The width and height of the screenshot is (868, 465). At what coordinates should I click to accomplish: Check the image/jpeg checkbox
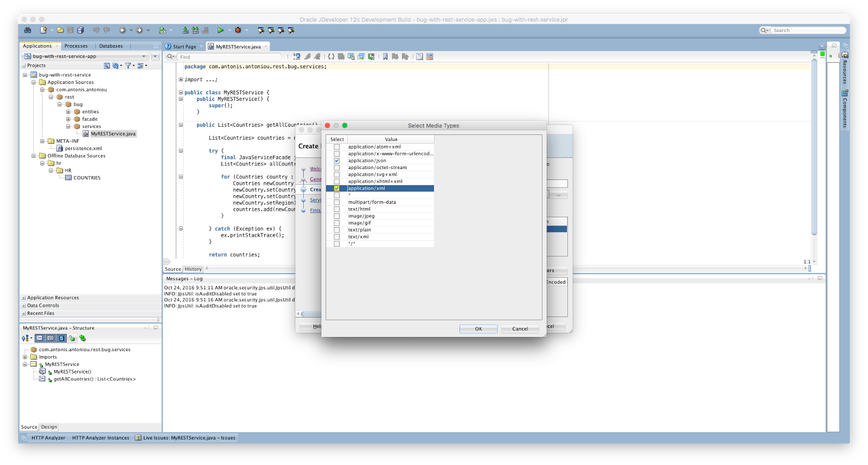pos(336,216)
